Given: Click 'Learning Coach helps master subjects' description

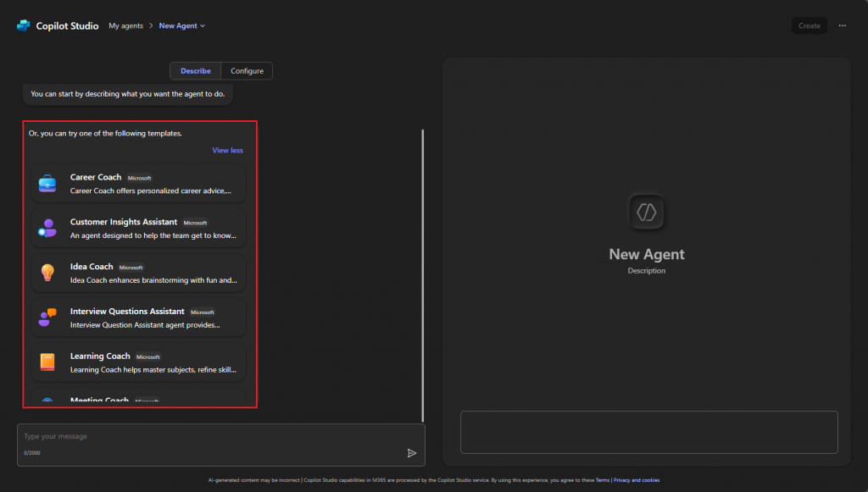Looking at the screenshot, I should [153, 370].
